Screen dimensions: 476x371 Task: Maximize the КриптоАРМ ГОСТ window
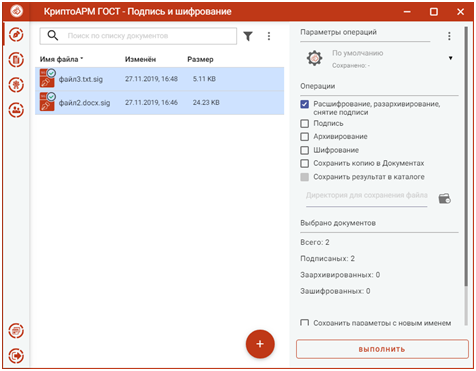434,12
